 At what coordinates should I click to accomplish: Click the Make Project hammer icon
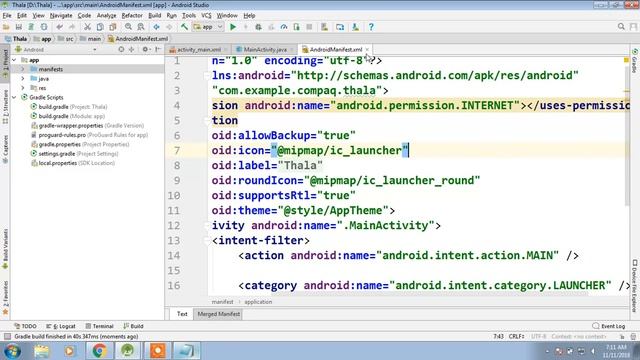click(x=184, y=27)
